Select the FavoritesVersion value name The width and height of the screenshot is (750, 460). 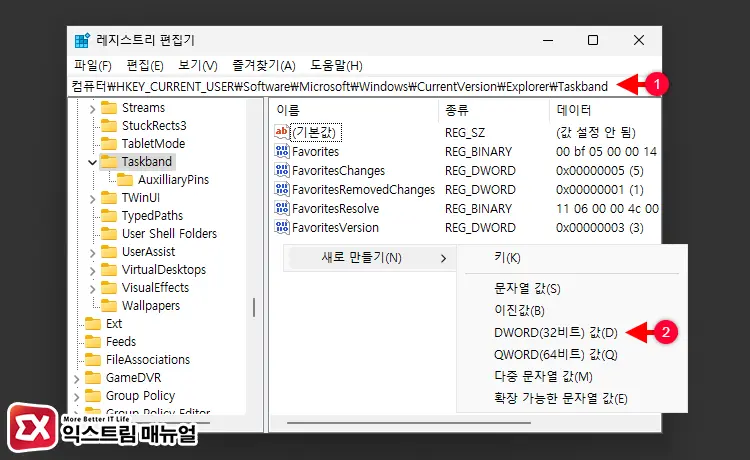pos(335,228)
